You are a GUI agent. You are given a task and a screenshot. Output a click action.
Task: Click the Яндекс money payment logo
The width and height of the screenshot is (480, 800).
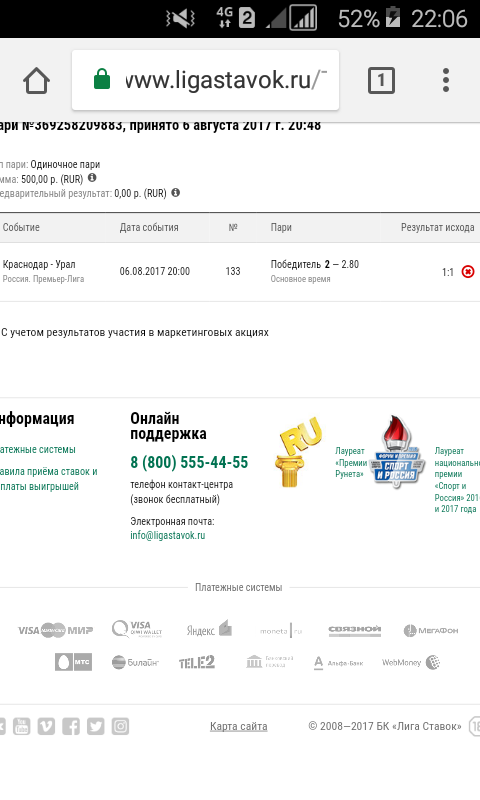click(x=209, y=630)
